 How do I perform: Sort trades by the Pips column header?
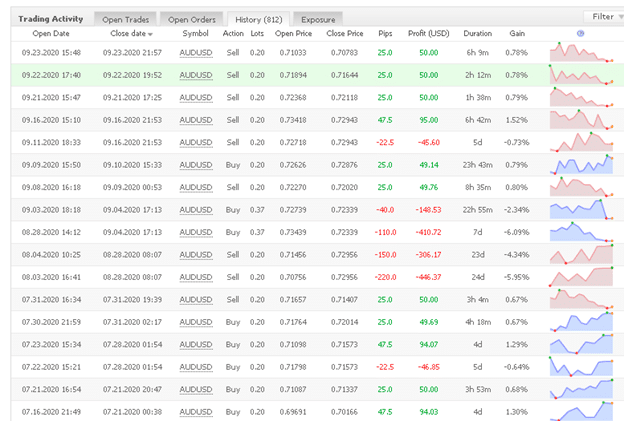point(384,33)
